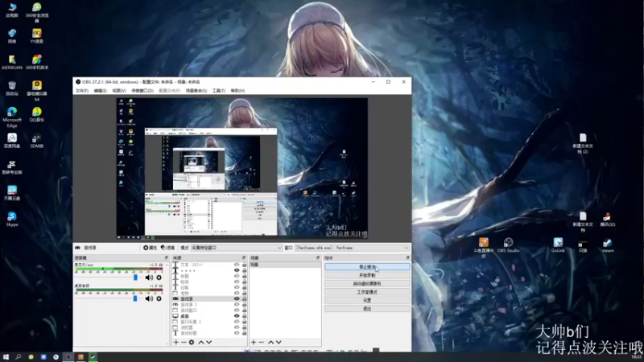644x362 pixels.
Task: Click the 桌面音频 volume slider handle
Action: (x=135, y=298)
